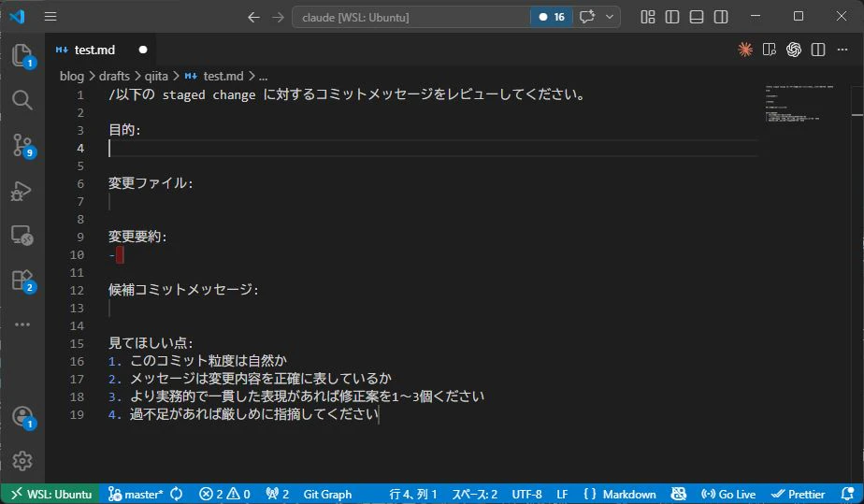Start Go Live server

click(727, 494)
